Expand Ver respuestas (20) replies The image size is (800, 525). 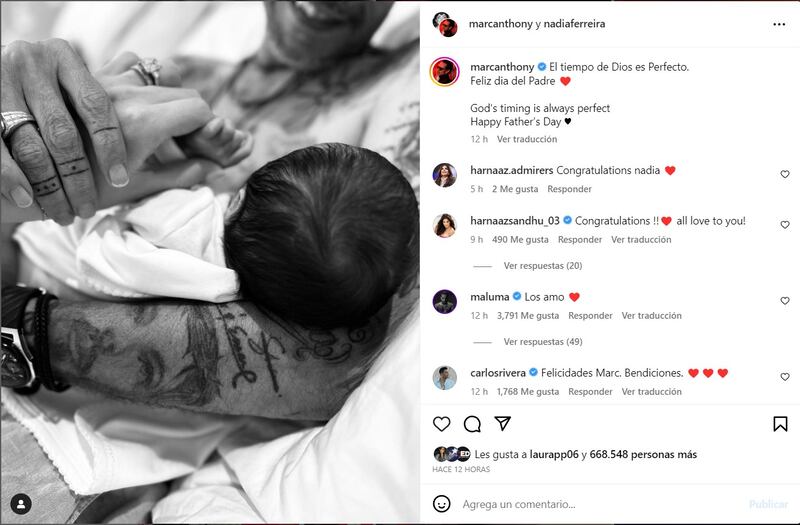point(543,266)
